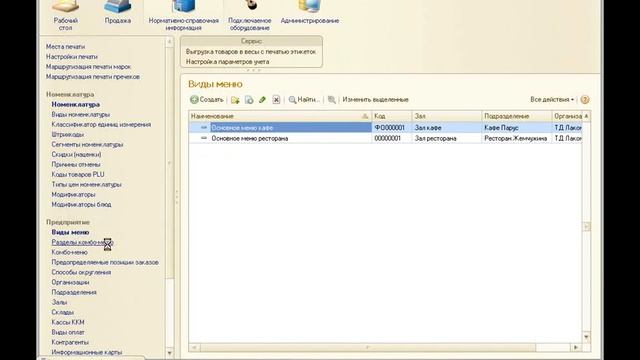Open Типы цен номенклатуры link

coord(87,184)
